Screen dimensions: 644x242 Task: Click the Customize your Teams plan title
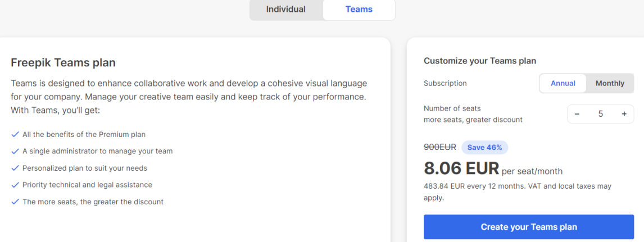point(479,61)
